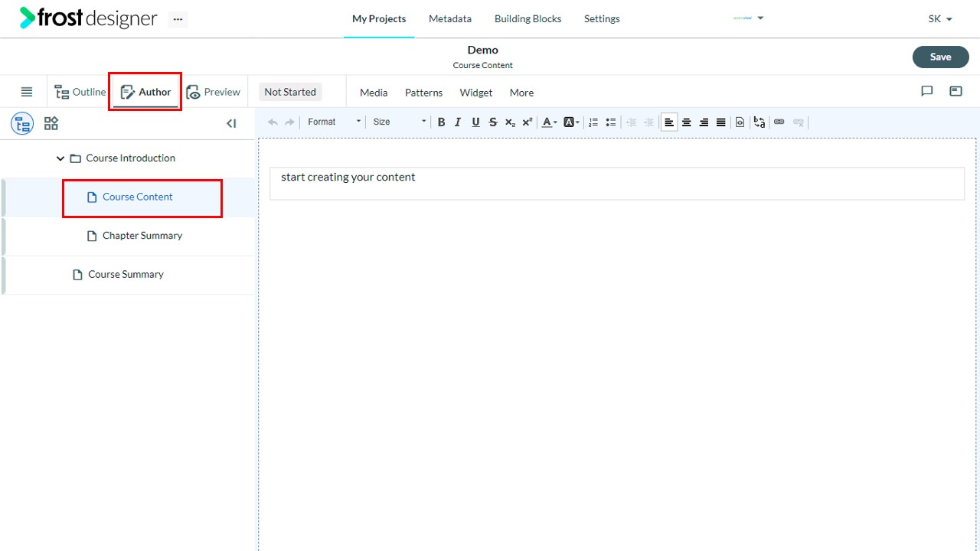
Task: Toggle underline text formatting
Action: pyautogui.click(x=475, y=122)
